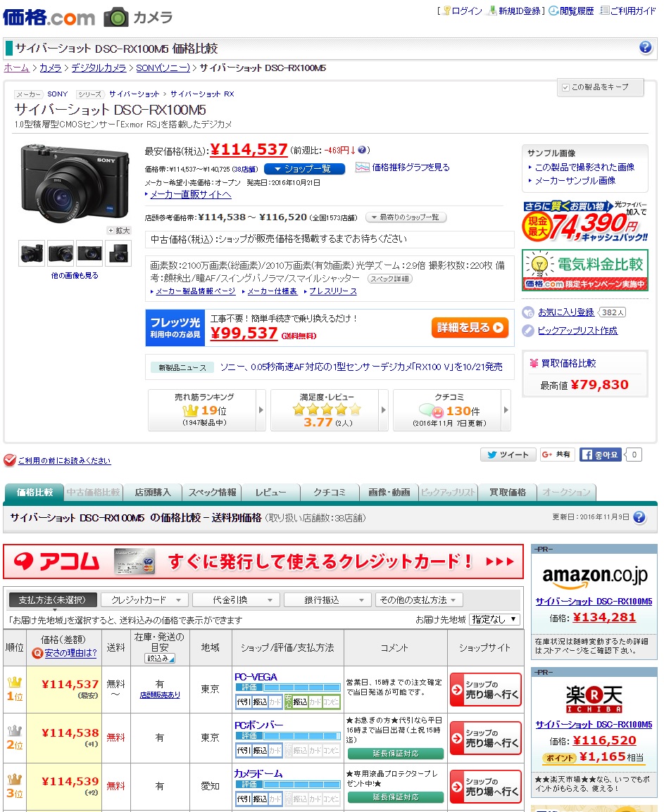Image resolution: width=664 pixels, height=812 pixels.
Task: Click the kakaku.com camera logo icon
Action: pyautogui.click(x=116, y=17)
